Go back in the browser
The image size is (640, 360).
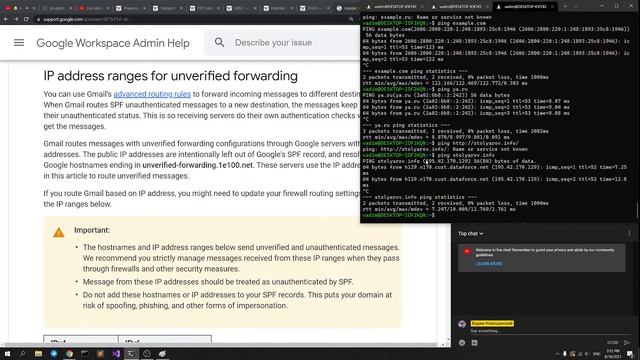pyautogui.click(x=6, y=19)
